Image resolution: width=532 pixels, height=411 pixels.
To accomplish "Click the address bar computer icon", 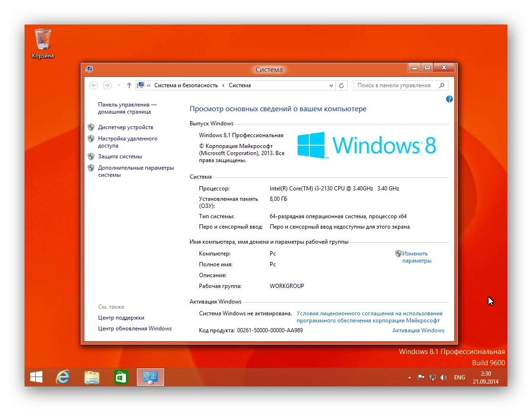I will click(141, 85).
